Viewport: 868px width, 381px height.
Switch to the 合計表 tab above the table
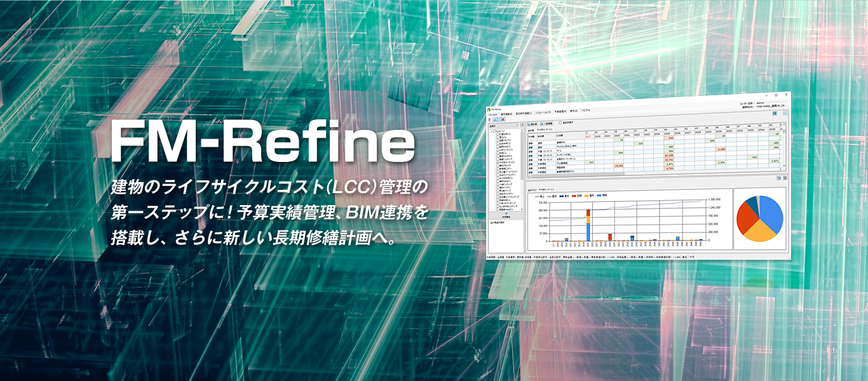tap(531, 130)
